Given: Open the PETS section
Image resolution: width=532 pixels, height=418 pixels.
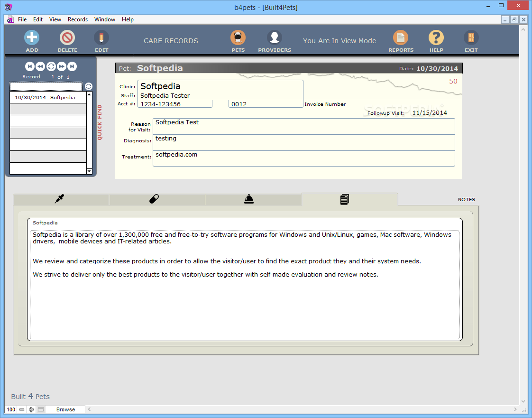Looking at the screenshot, I should click(238, 37).
